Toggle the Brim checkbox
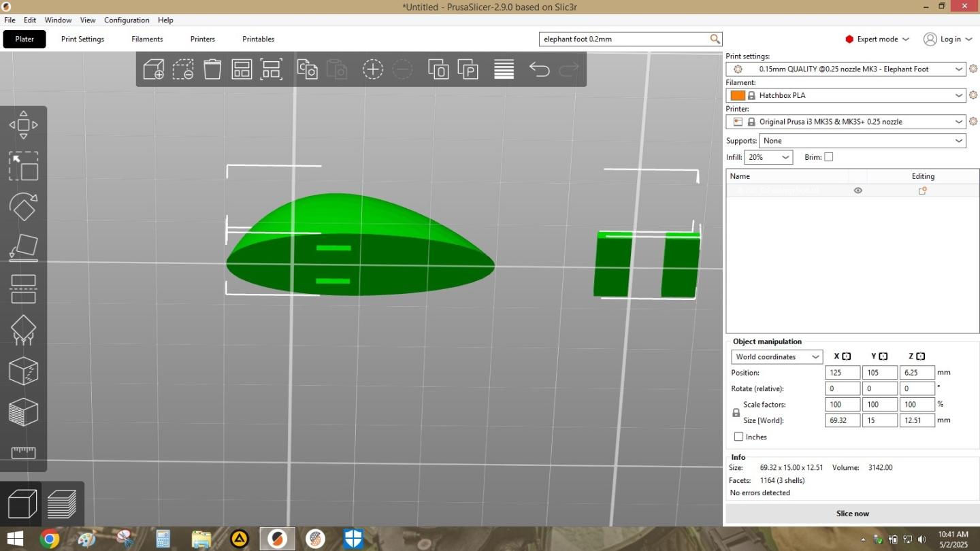Image resolution: width=980 pixels, height=551 pixels. tap(828, 157)
